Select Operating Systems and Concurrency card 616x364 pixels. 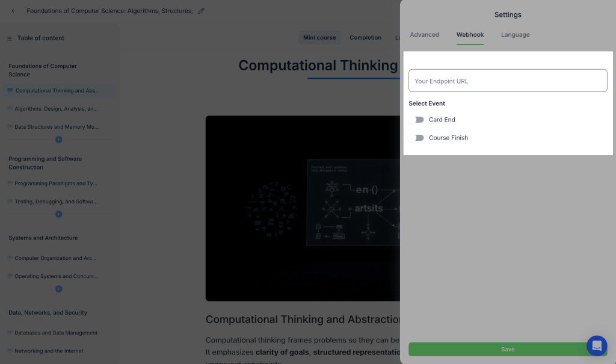56,276
